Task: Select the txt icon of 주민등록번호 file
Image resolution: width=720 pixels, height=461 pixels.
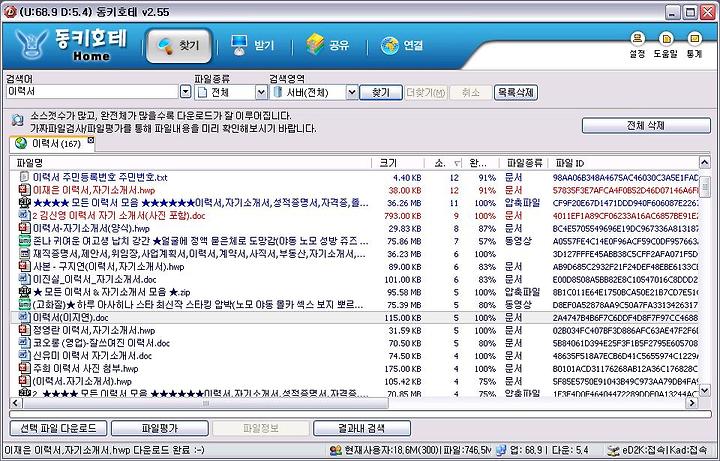Action: coord(24,177)
